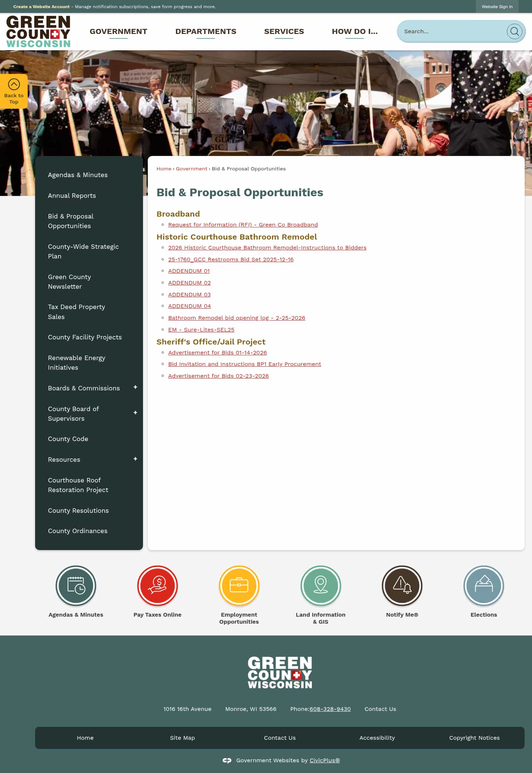Click Site Map in the footer navigation bar
This screenshot has height=773, width=532.
(183, 738)
